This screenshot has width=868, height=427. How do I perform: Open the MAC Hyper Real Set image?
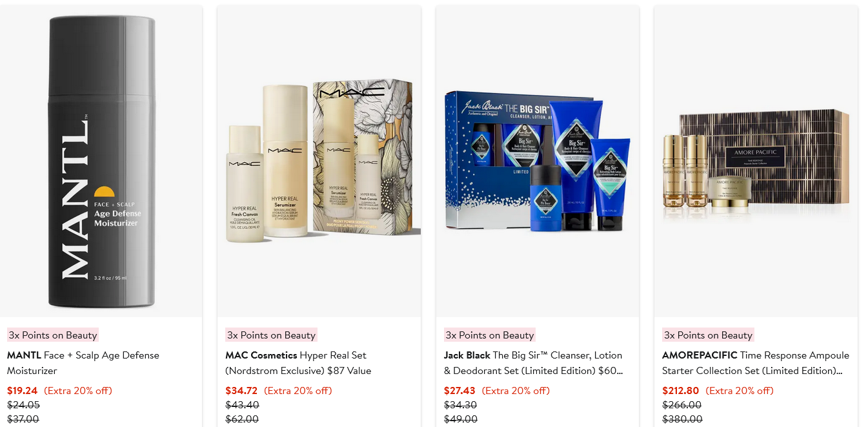pos(319,161)
